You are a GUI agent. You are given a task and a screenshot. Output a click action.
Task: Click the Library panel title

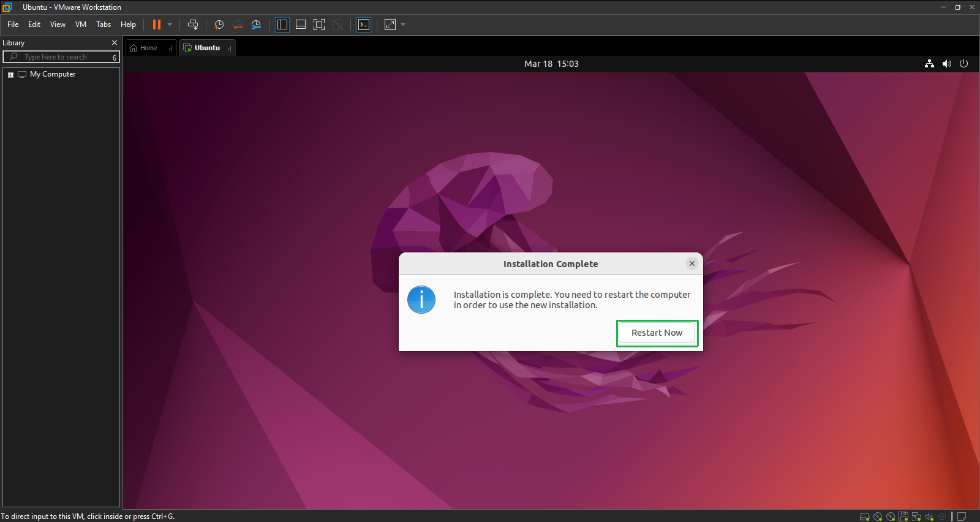(13, 43)
